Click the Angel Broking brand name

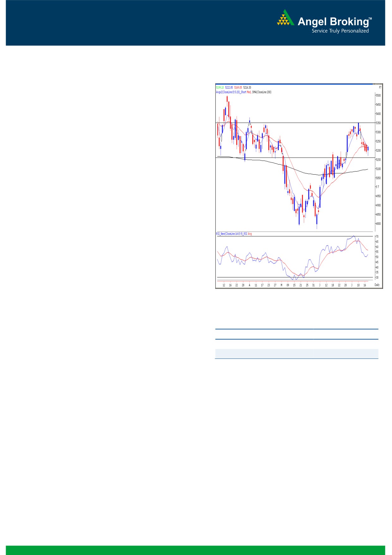click(333, 22)
